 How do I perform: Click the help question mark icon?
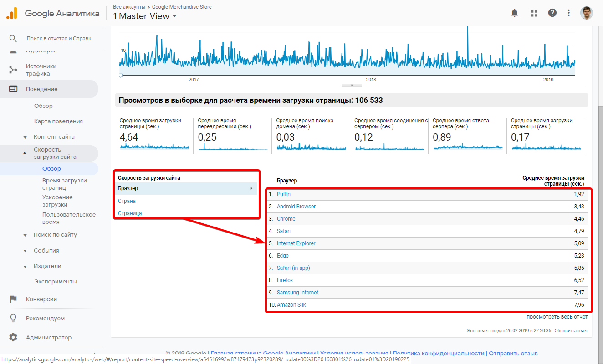point(552,13)
